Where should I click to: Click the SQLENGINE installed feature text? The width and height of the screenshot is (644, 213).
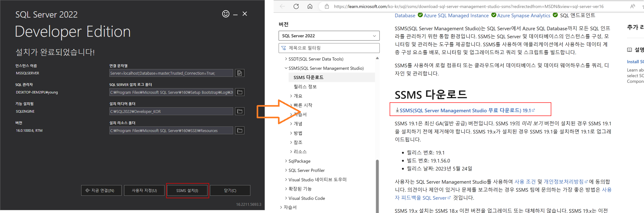click(25, 111)
